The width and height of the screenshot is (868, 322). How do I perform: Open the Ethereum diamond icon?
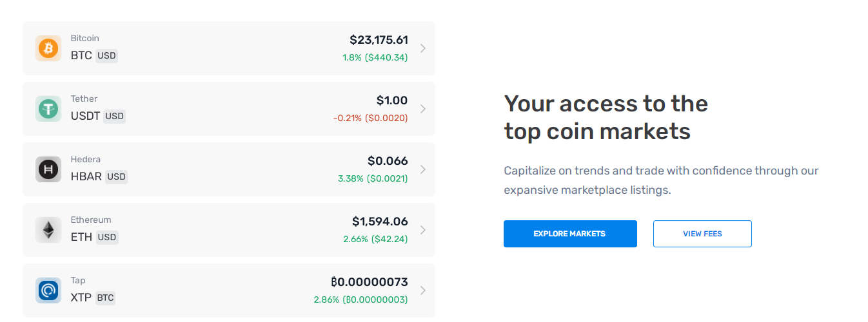pyautogui.click(x=48, y=230)
